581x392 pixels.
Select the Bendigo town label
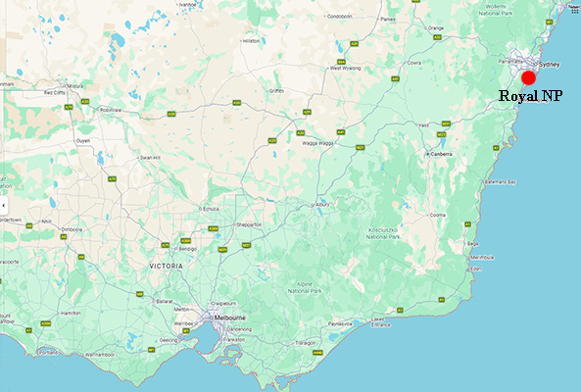(x=188, y=249)
